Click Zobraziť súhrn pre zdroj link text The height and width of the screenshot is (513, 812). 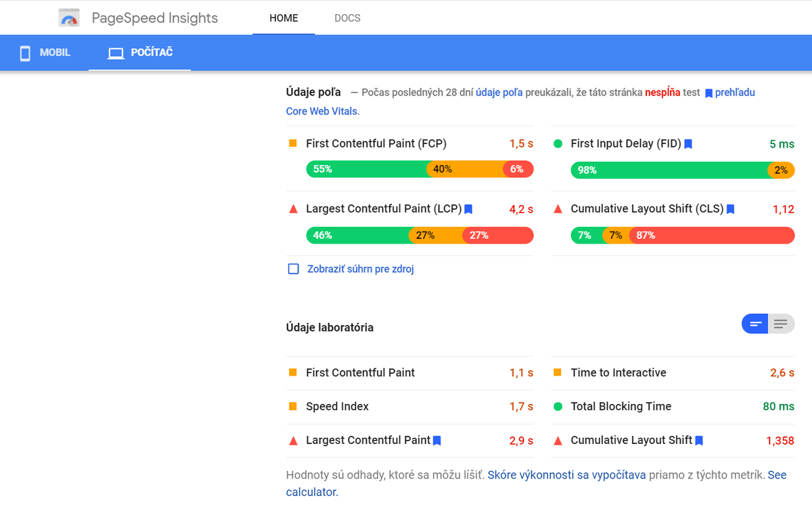coord(361,269)
